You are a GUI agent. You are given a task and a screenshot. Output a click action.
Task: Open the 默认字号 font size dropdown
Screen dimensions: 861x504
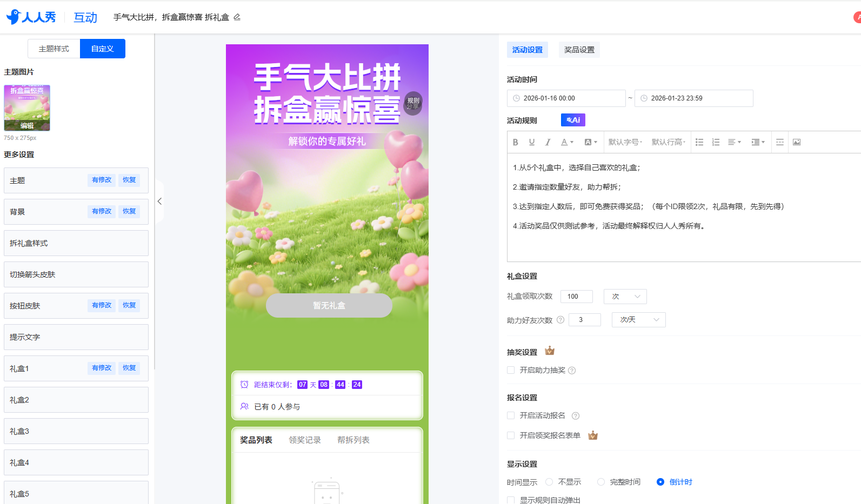click(625, 142)
